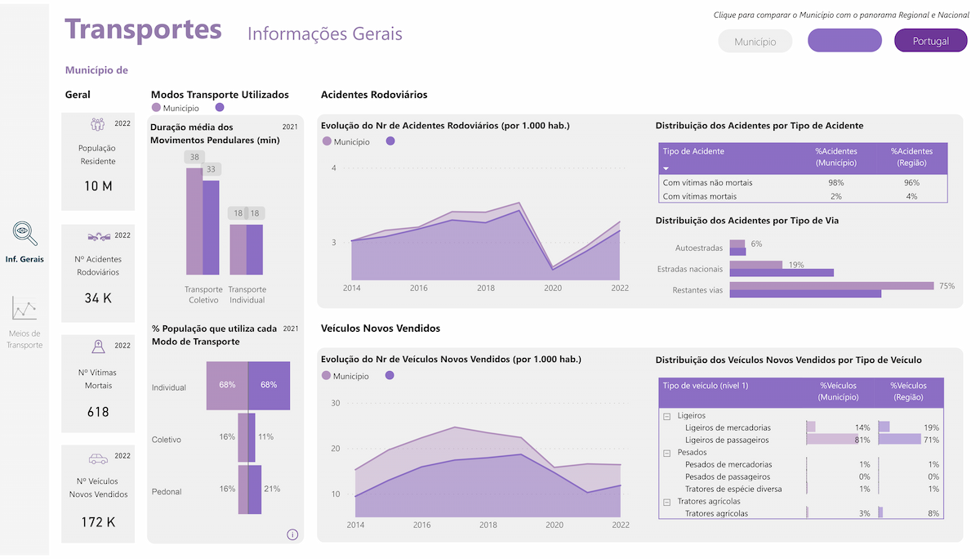Select the Portugal comparison button
Screen dimensions: 980x559
tap(931, 41)
